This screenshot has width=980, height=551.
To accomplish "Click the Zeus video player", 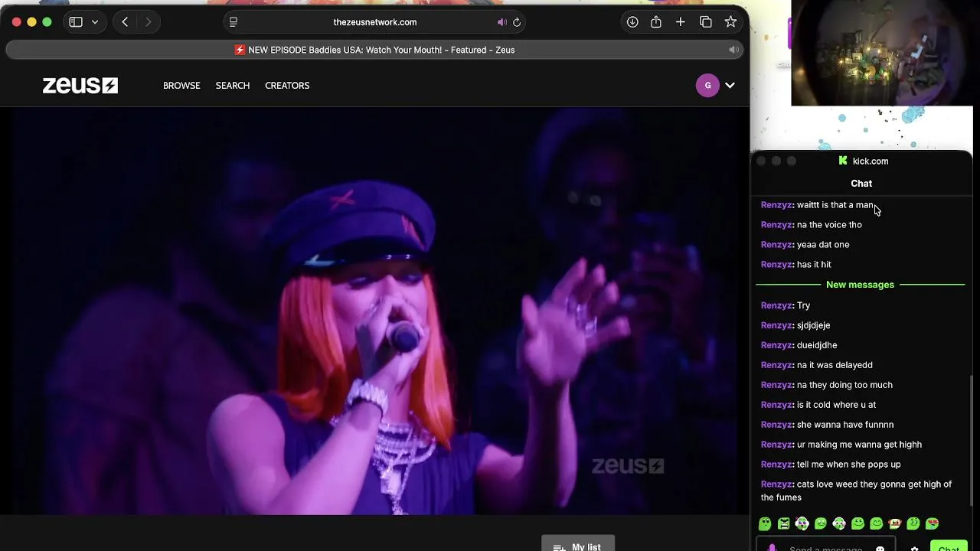I will [374, 311].
